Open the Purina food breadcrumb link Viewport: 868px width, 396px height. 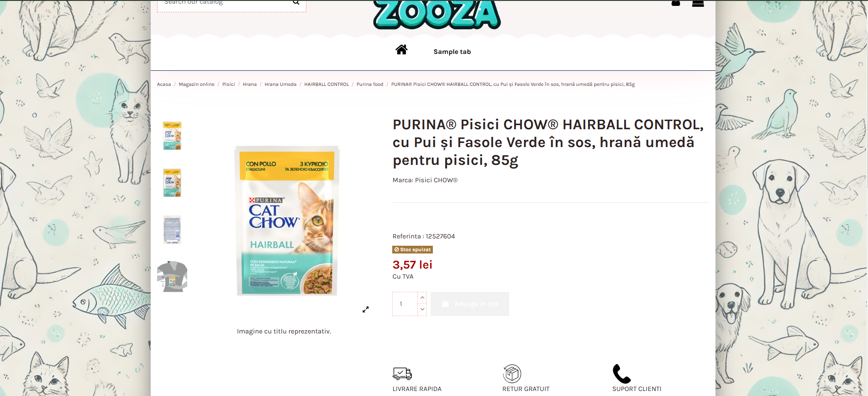coord(370,84)
